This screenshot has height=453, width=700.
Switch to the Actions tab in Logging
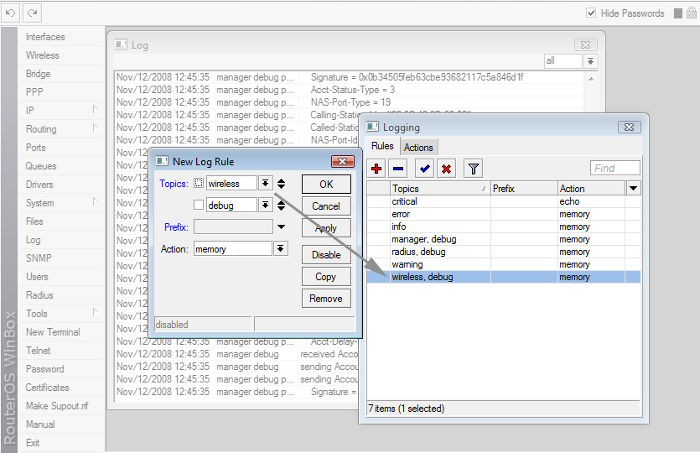(x=418, y=147)
